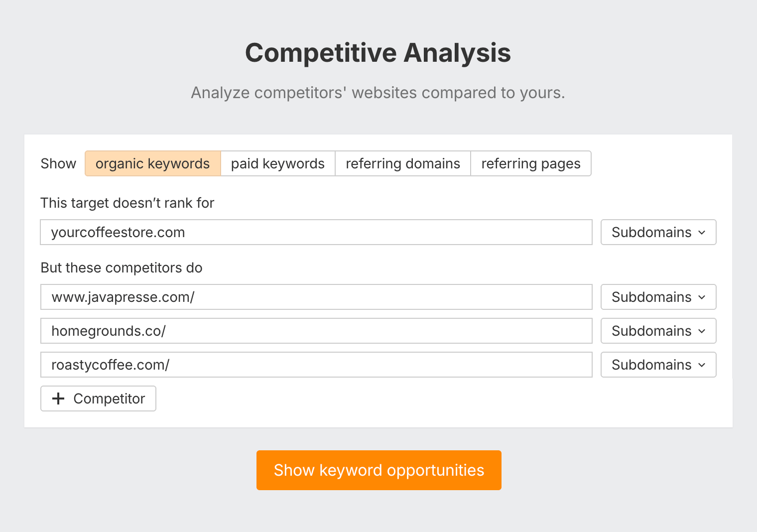Viewport: 757px width, 532px height.
Task: Click the Show label before the keyword tabs
Action: 58,163
